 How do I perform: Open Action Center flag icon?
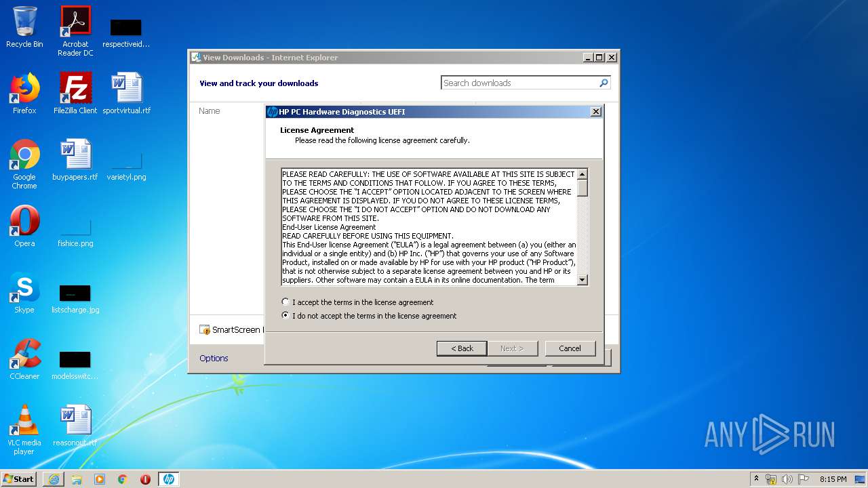(x=803, y=479)
